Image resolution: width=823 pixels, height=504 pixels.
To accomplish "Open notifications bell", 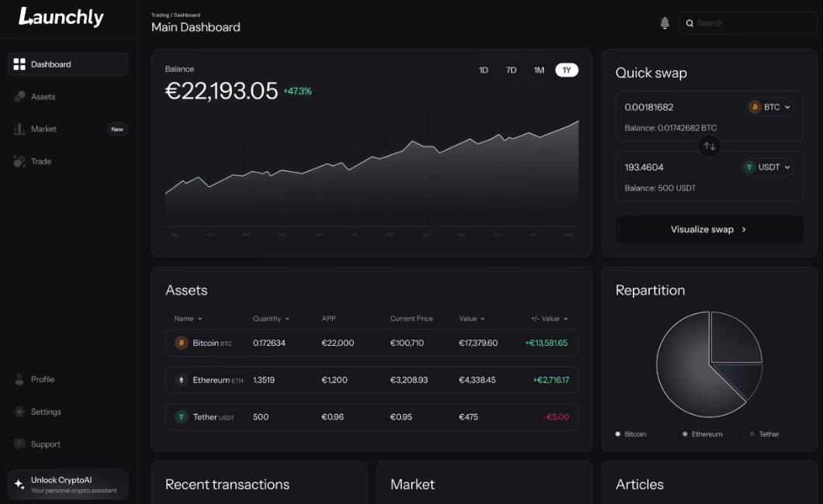I will pos(665,23).
